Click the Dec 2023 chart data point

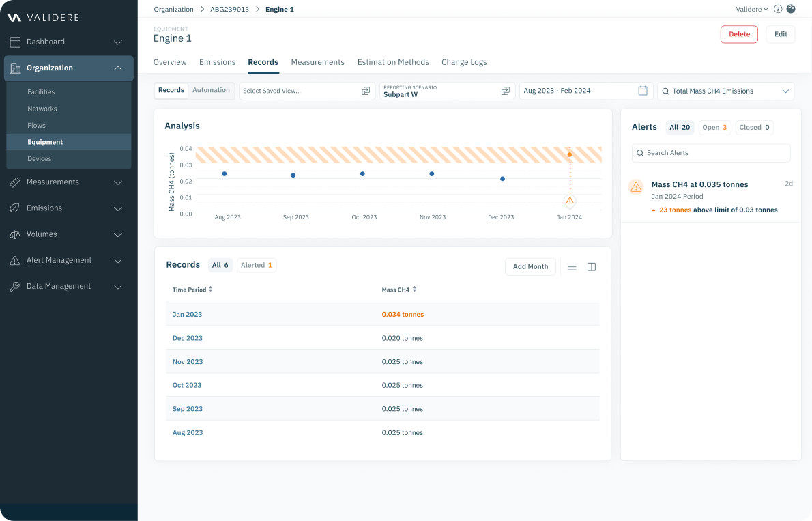pyautogui.click(x=502, y=179)
